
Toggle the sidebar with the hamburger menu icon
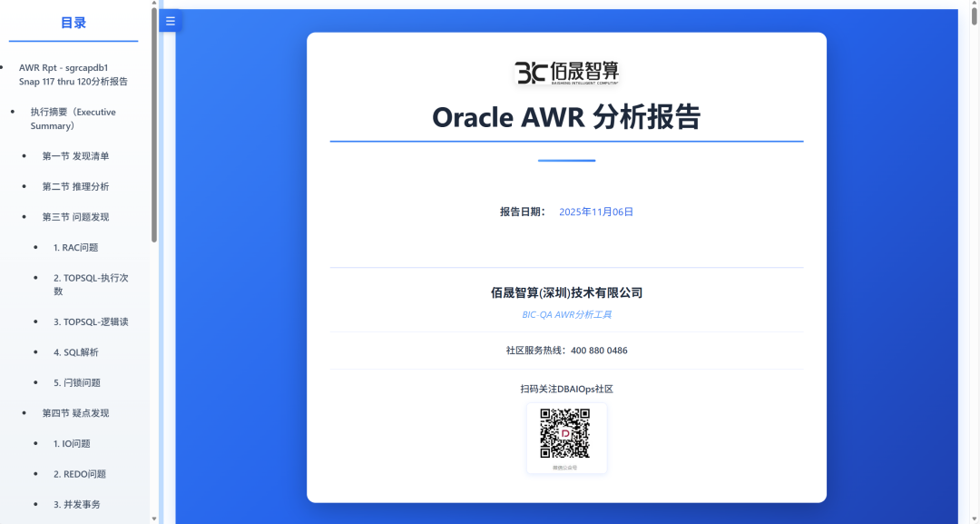pyautogui.click(x=170, y=21)
